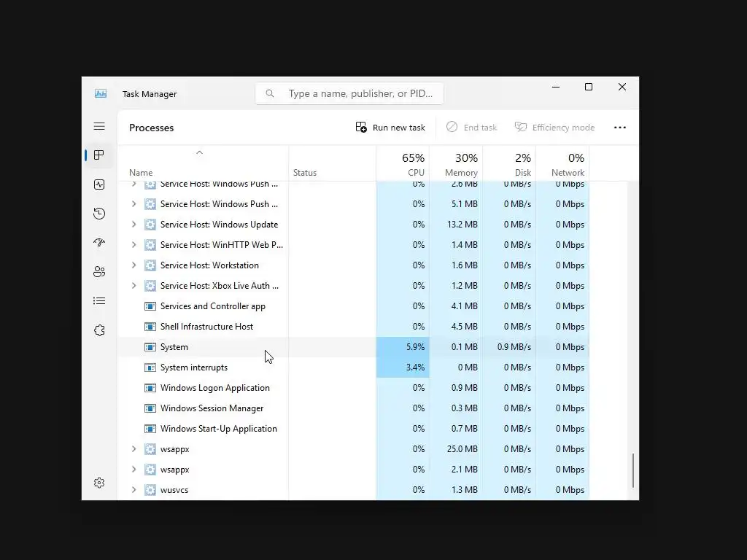
Task: Click the 0.9 MB/s disk value
Action: click(514, 347)
